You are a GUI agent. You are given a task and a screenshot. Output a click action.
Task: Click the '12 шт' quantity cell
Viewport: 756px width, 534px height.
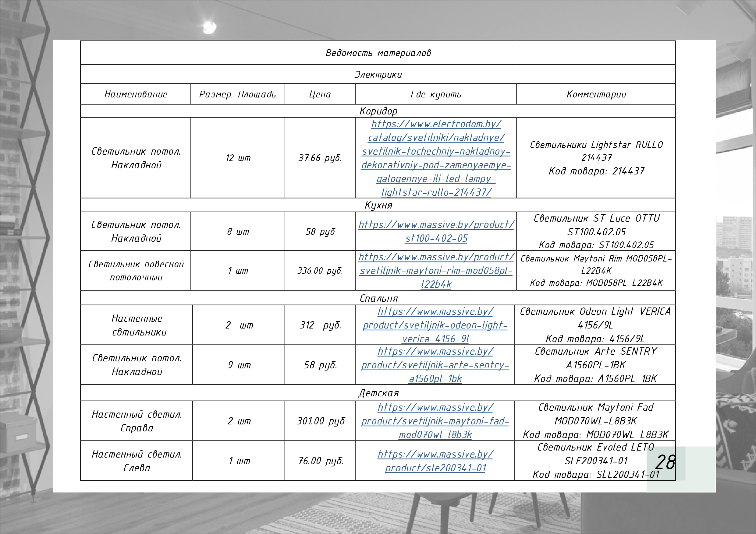(238, 158)
